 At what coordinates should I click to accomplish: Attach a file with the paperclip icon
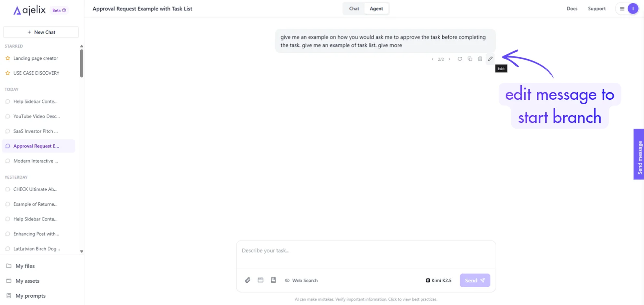(248, 280)
